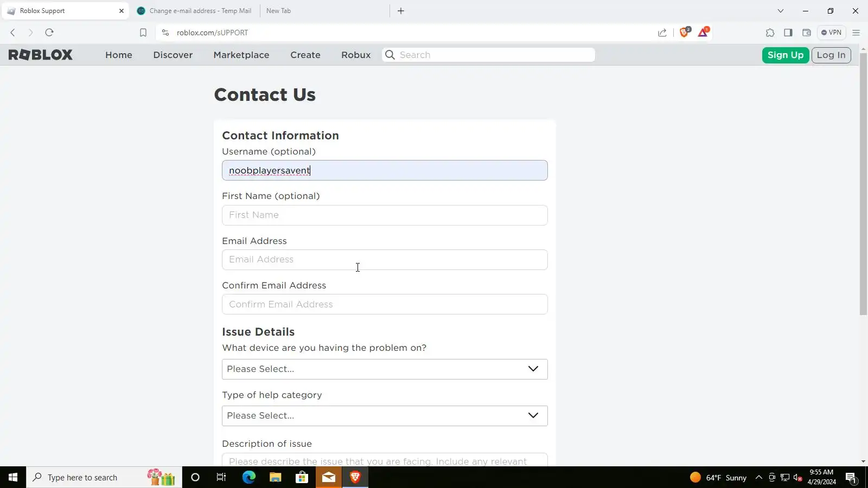Expand the Type of help category dropdown
The width and height of the screenshot is (868, 488).
[x=385, y=416]
